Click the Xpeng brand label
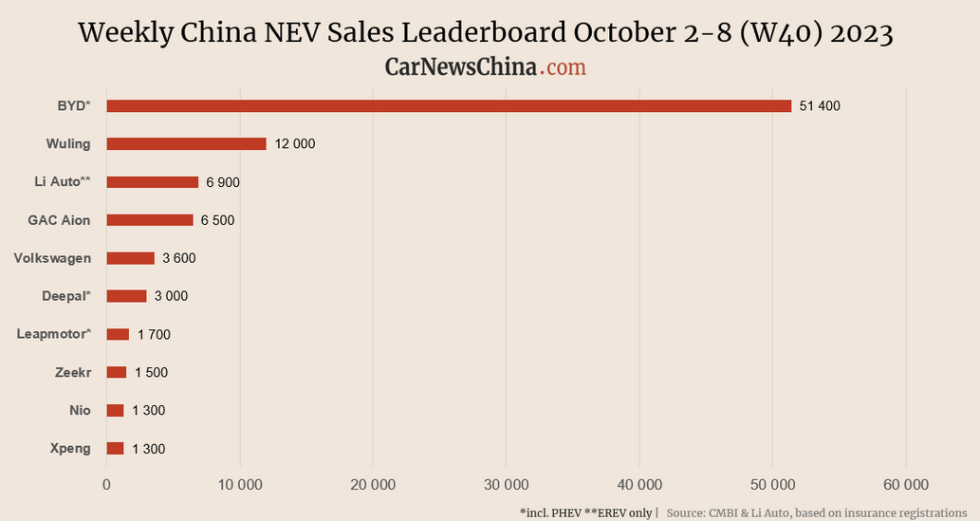980x521 pixels. tap(70, 448)
